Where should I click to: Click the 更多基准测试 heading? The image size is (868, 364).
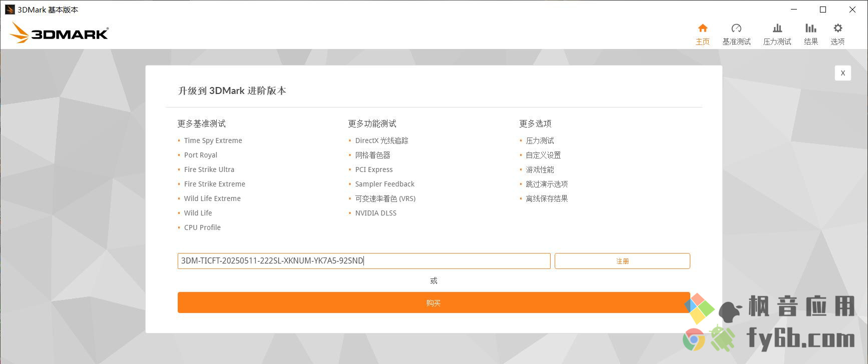(x=201, y=123)
